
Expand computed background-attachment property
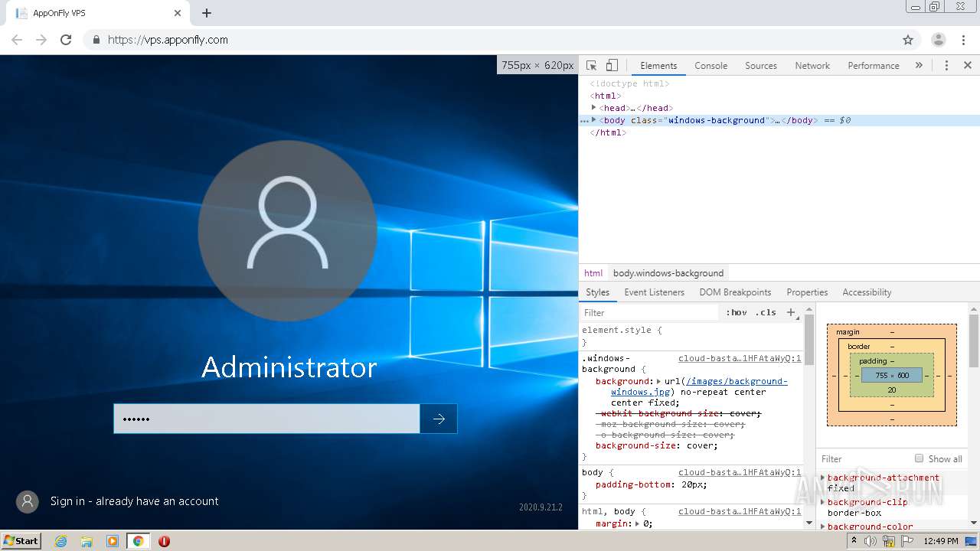pyautogui.click(x=823, y=478)
